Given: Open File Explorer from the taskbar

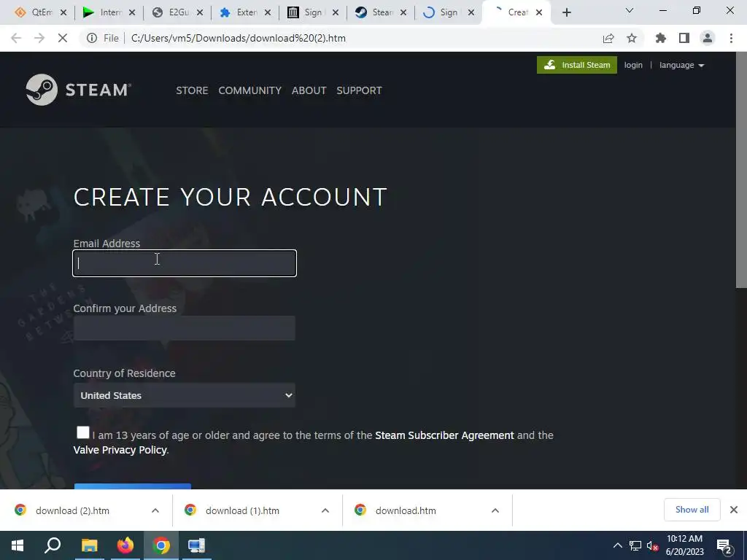Looking at the screenshot, I should click(89, 545).
